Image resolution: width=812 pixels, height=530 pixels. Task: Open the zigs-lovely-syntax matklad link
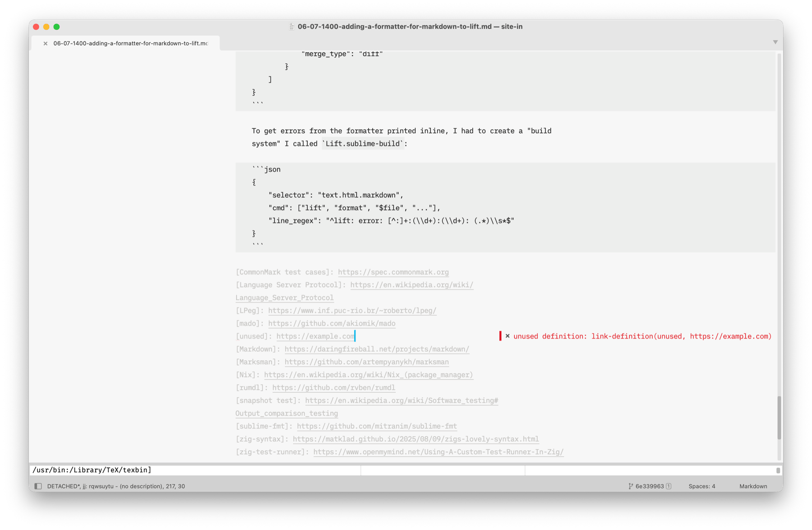[x=415, y=439]
